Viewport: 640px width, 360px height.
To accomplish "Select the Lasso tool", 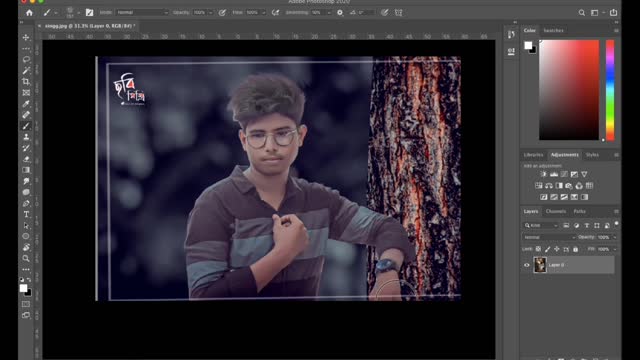I will (26, 60).
